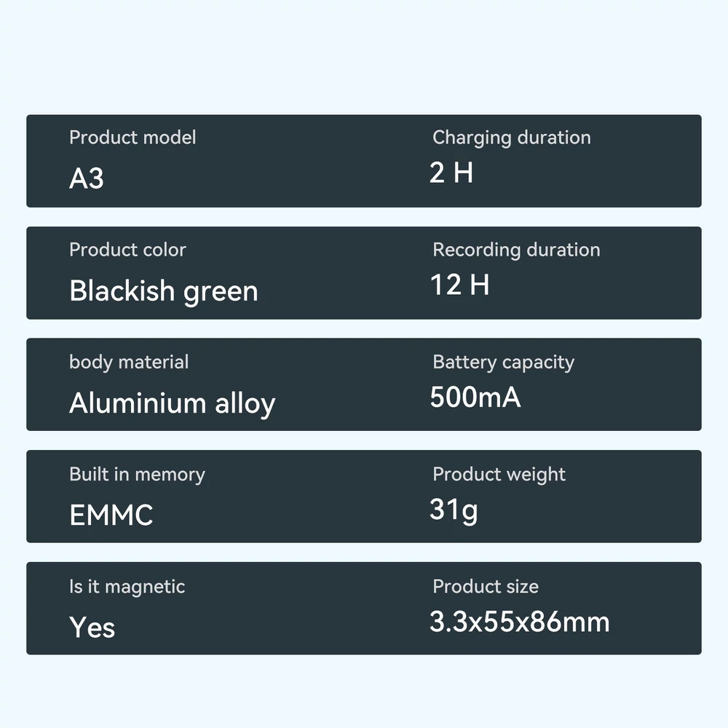
Task: Click the Battery capacity label
Action: (x=503, y=363)
